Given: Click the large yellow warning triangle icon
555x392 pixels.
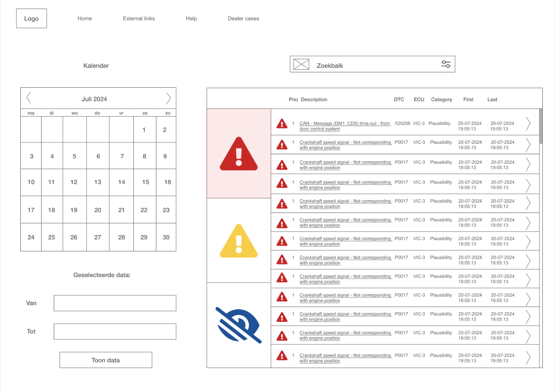Looking at the screenshot, I should 239,241.
